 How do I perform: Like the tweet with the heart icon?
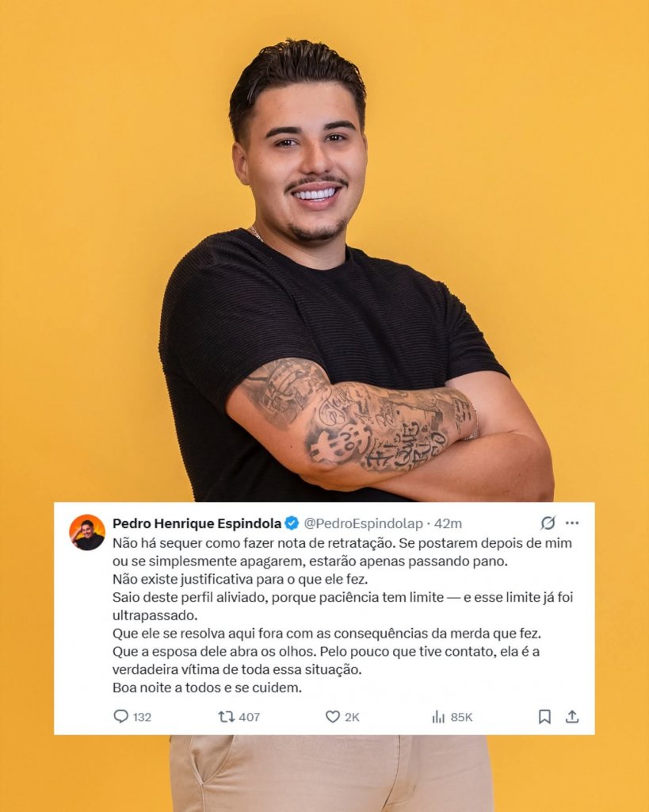(332, 717)
